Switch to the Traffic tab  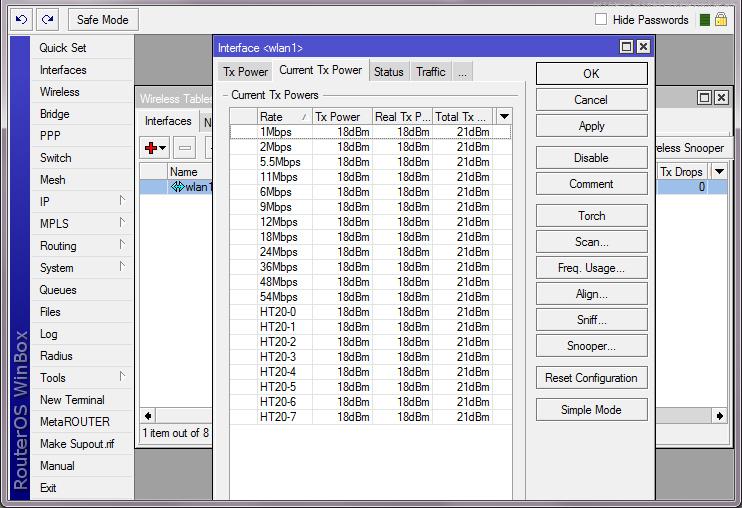pos(431,72)
